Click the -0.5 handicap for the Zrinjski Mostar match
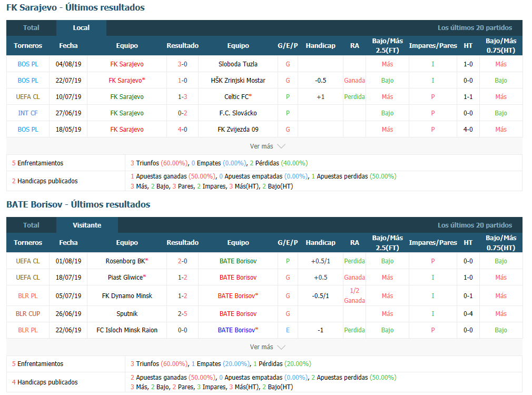 (x=320, y=81)
